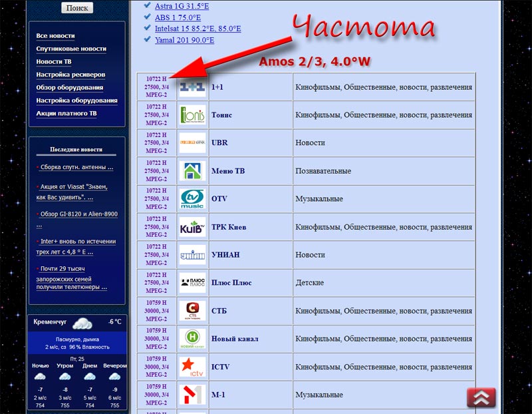532x414 pixels.
Task: Go to Новости ТВ section
Action: 54,61
